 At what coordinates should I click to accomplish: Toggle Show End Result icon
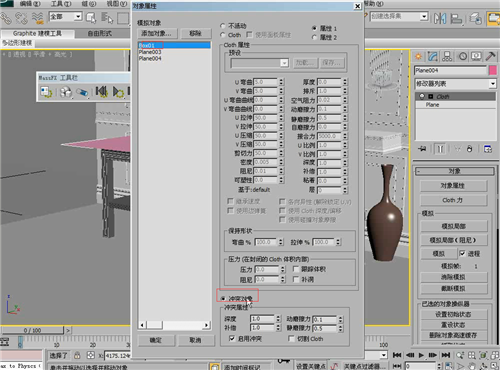[x=440, y=149]
